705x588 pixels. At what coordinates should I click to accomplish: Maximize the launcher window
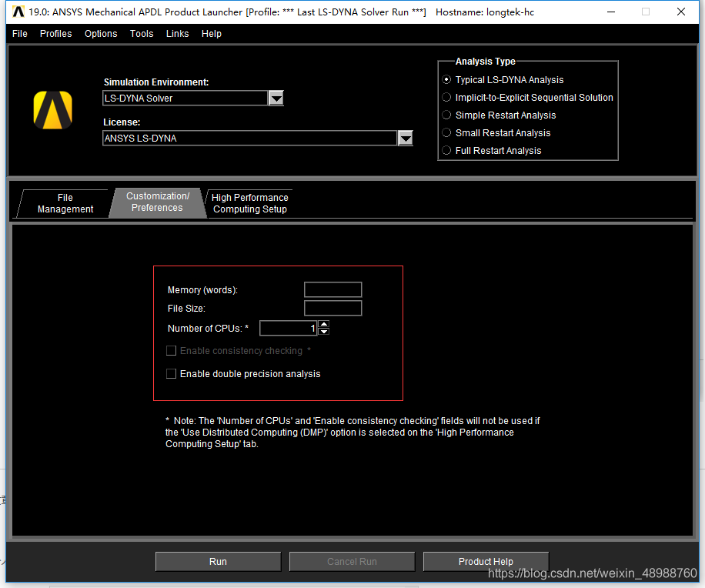(x=646, y=12)
